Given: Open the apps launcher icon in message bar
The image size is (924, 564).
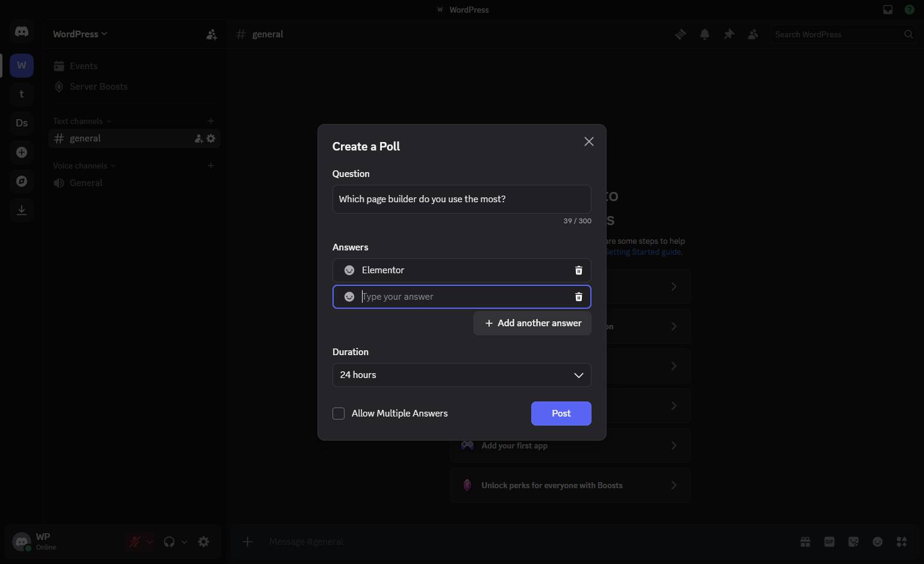Looking at the screenshot, I should 902,542.
